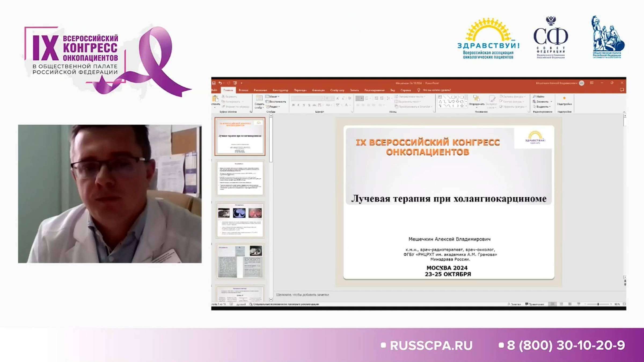This screenshot has height=362, width=644.
Task: Toggle Примечания comments in status bar
Action: [535, 304]
